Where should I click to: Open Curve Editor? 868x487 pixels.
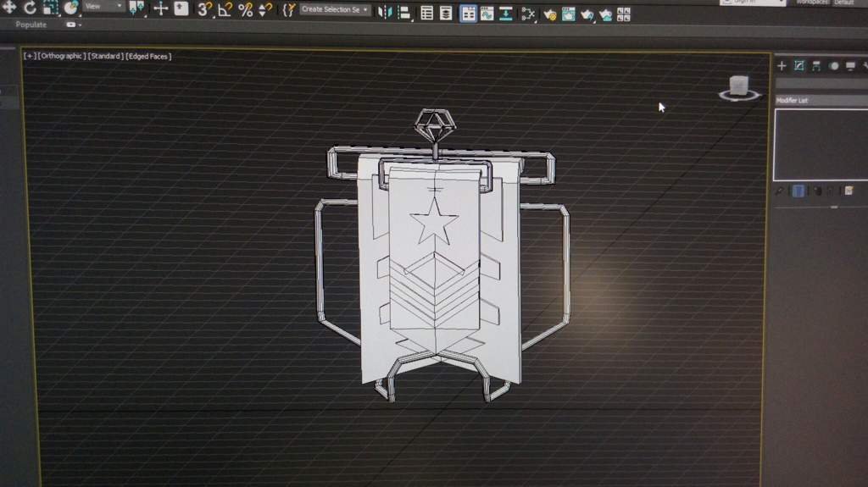(x=487, y=14)
